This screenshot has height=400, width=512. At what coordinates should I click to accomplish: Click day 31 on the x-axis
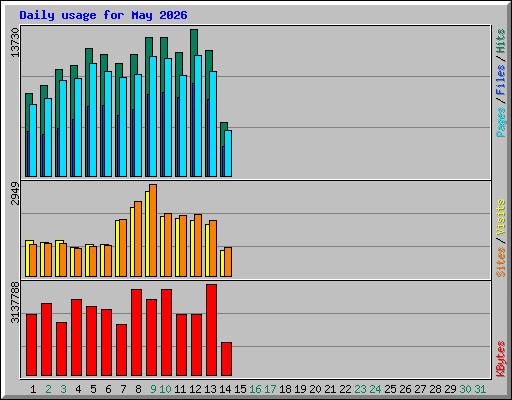(x=480, y=389)
